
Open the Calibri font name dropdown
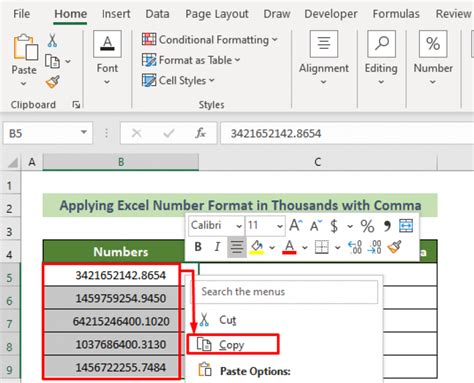point(239,226)
